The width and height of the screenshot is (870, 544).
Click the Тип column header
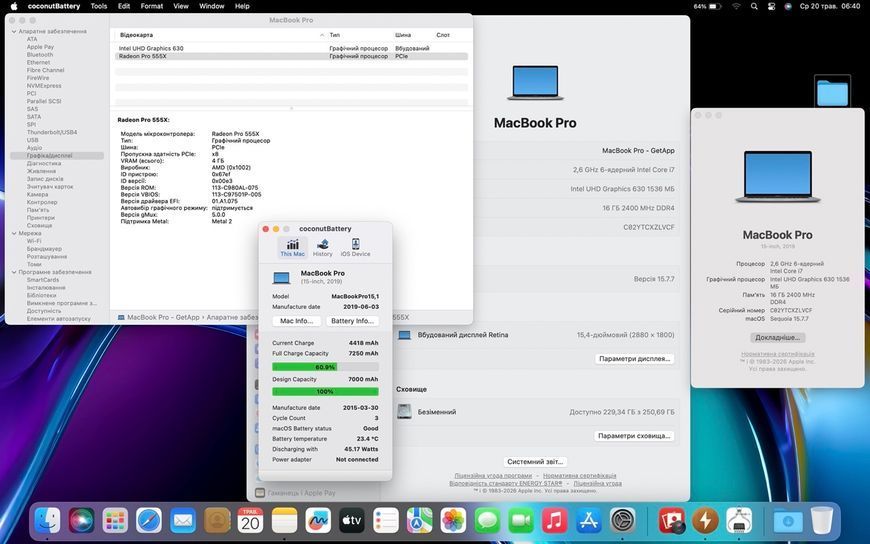tap(335, 35)
